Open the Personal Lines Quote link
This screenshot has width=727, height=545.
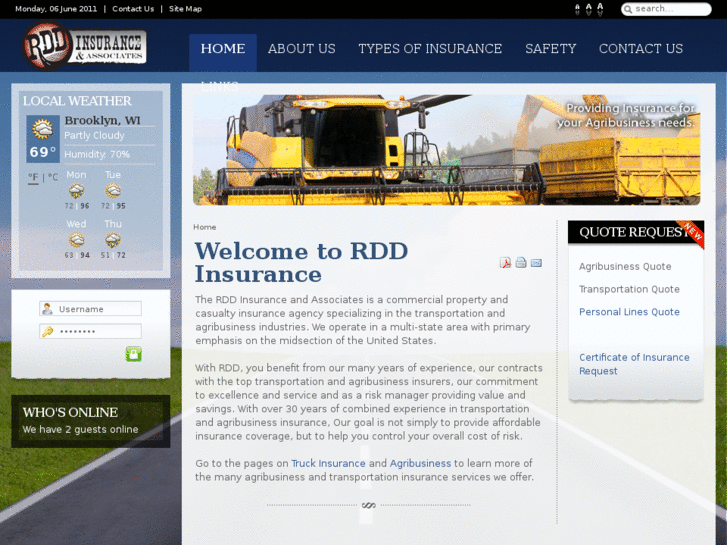[x=629, y=312]
